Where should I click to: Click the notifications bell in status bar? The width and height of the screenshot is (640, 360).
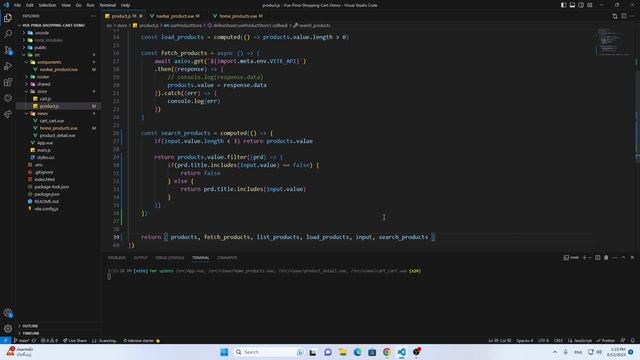633,340
